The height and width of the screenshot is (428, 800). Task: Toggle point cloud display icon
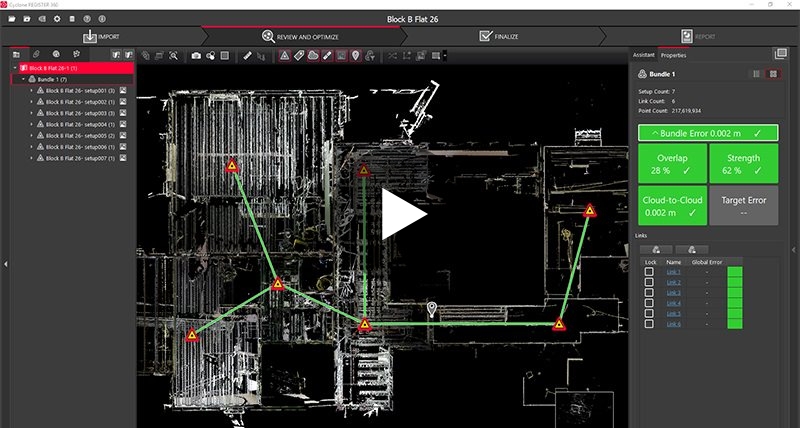tap(313, 55)
